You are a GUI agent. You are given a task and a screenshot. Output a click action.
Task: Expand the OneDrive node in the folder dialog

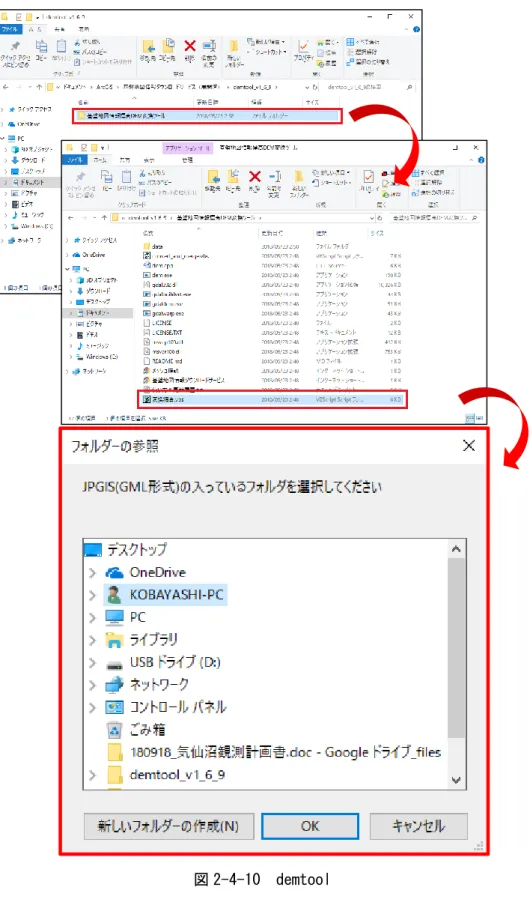92,573
